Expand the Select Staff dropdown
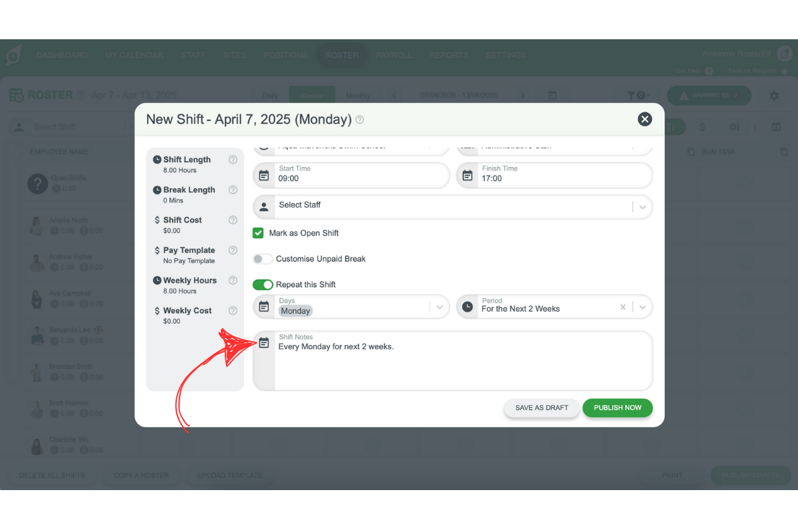Viewport: 798px width, 532px height. tap(642, 207)
